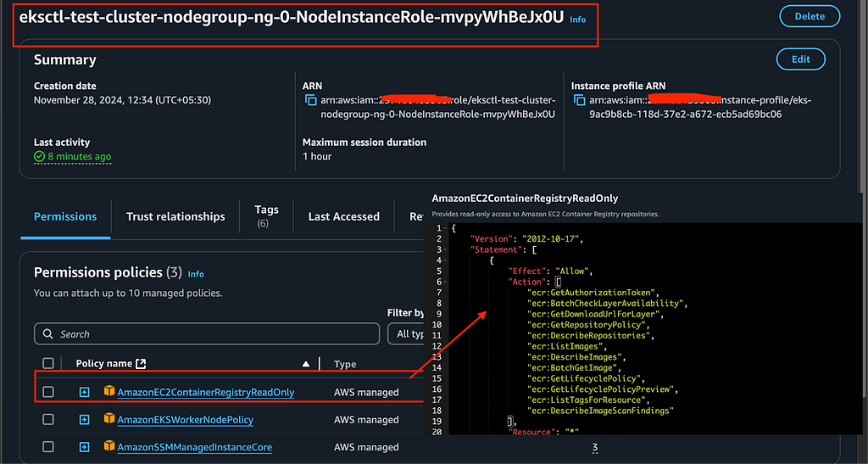
Task: Click the ecr:BatchGetImage line
Action: pos(574,367)
